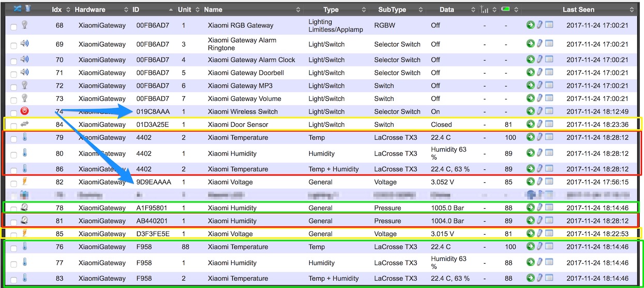The image size is (644, 288).
Task: Click the green arrow icon for Xiaomi Gateway MP3
Action: [x=530, y=85]
